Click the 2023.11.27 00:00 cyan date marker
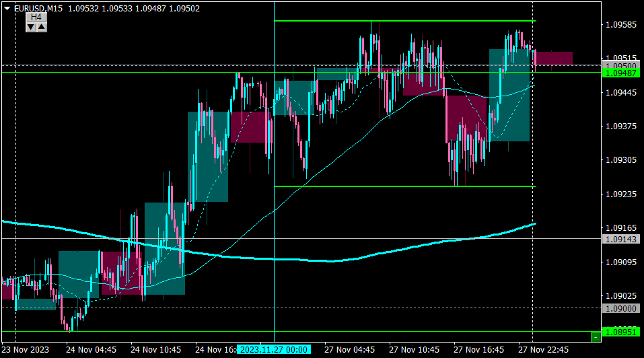 pos(273,350)
